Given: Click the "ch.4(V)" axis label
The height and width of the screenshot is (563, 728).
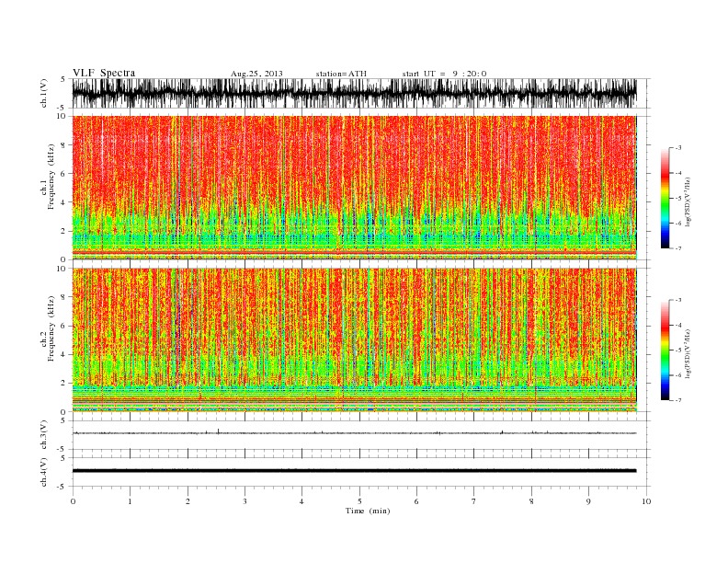Looking at the screenshot, I should 43,472.
